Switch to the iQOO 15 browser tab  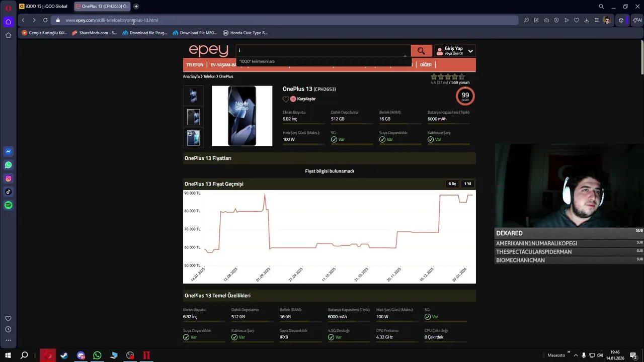tap(43, 7)
